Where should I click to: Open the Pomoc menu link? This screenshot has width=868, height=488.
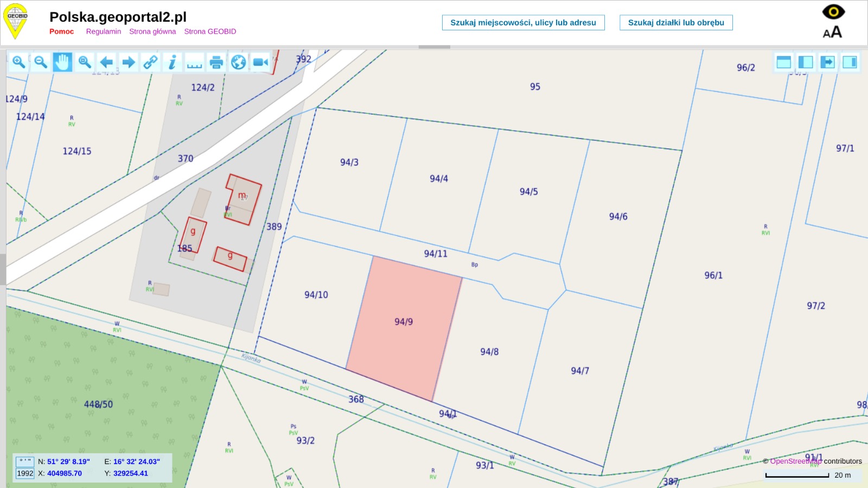(x=61, y=31)
